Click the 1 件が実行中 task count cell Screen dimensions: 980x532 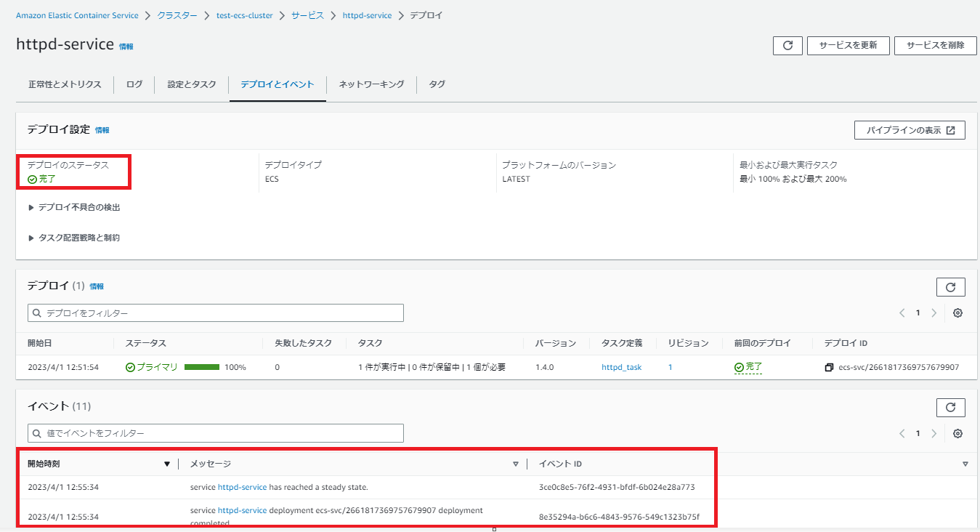[432, 367]
